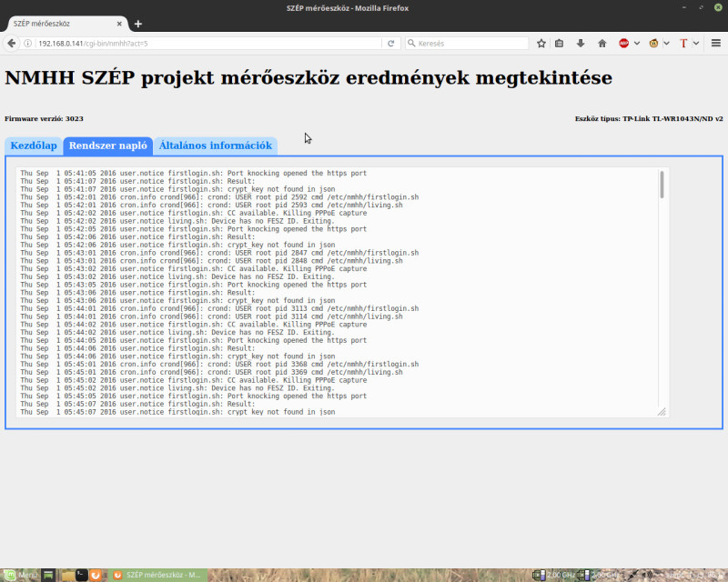The width and height of the screenshot is (728, 582).
Task: Click network connection tray icon
Action: (x=632, y=575)
